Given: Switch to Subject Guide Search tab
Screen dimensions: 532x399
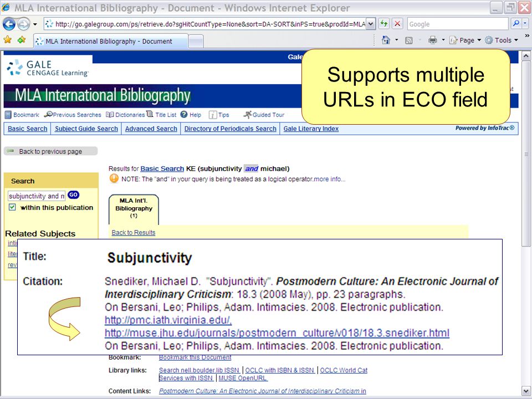Looking at the screenshot, I should point(86,129).
